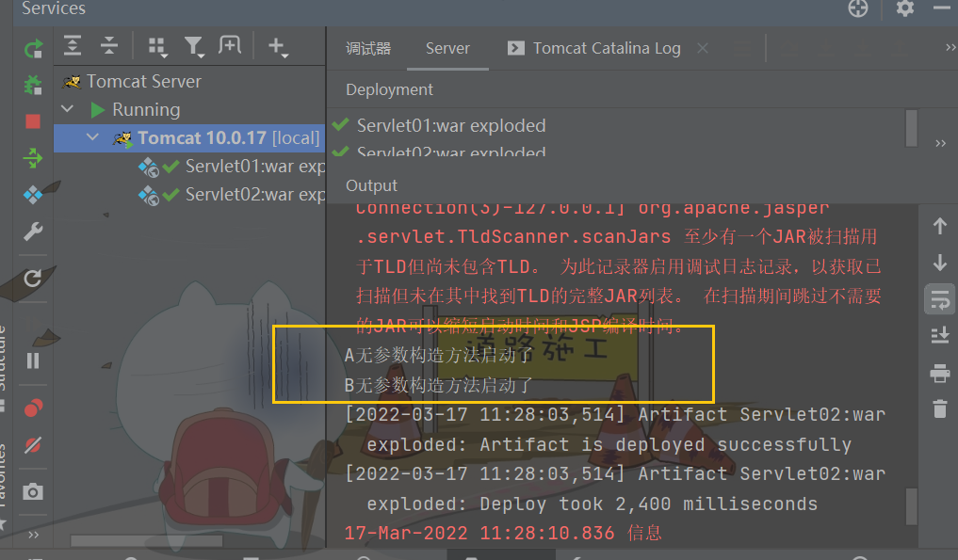Switch to the Server tab
Image resolution: width=958 pixels, height=560 pixels.
click(447, 48)
